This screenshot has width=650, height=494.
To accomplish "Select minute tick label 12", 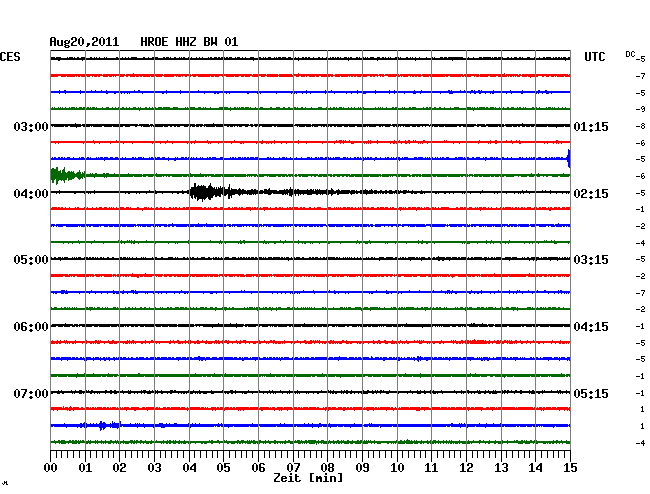I will 466,468.
